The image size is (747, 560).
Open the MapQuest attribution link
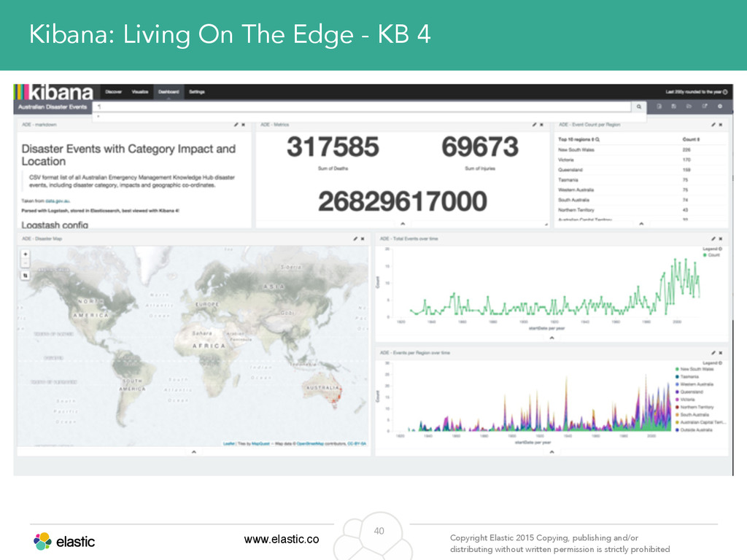point(260,444)
